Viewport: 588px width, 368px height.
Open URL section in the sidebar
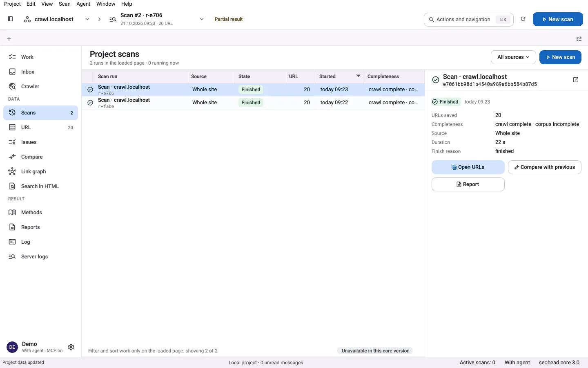40,127
